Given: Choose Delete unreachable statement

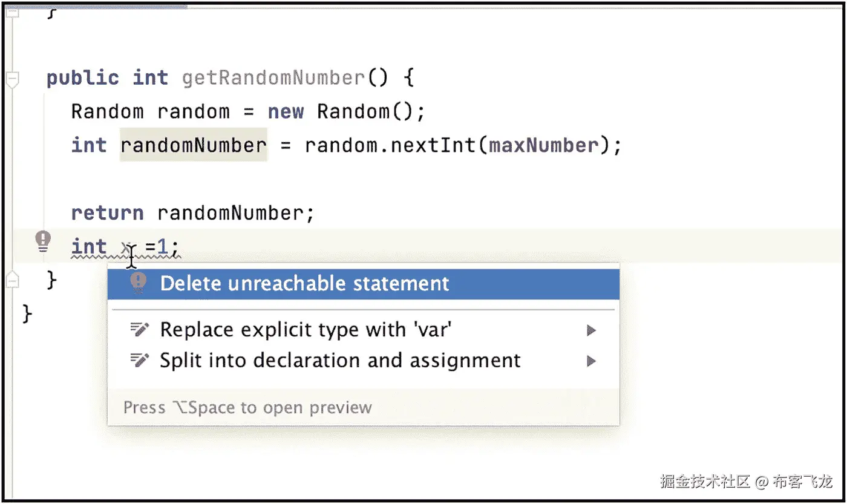Looking at the screenshot, I should 304,283.
